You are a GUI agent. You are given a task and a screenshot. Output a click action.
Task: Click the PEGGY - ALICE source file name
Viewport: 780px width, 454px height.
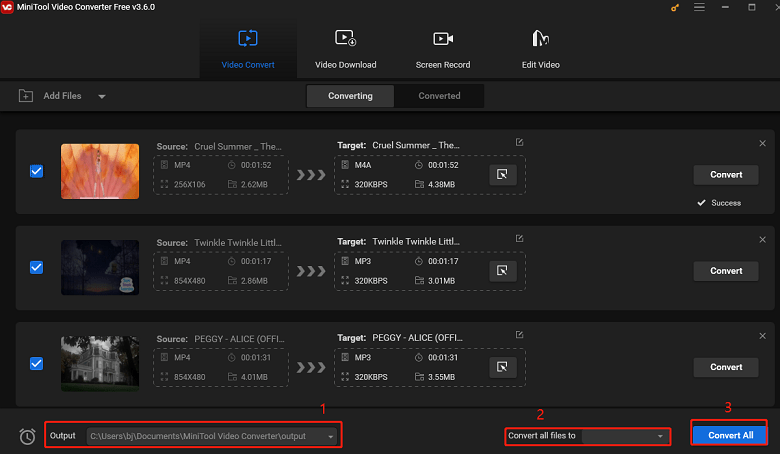(x=239, y=339)
